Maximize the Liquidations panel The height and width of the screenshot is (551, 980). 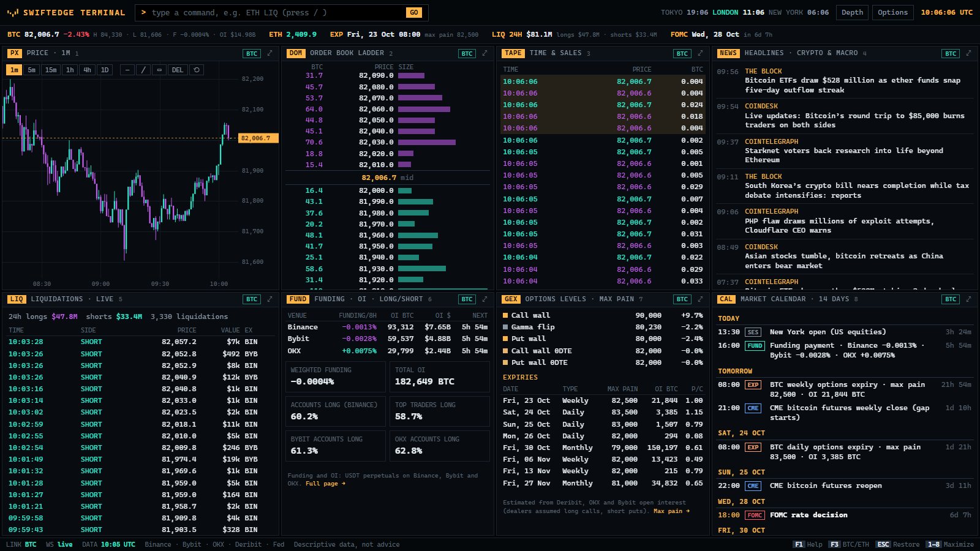[269, 299]
